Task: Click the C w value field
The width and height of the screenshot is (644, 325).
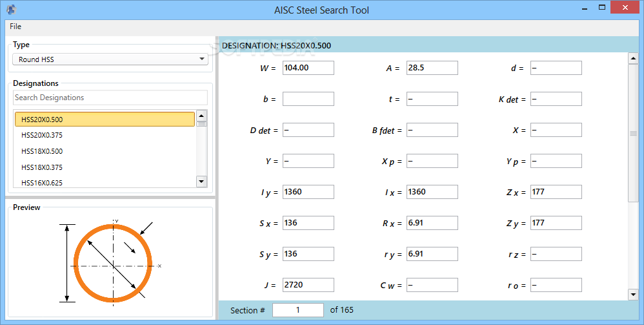Action: [432, 285]
